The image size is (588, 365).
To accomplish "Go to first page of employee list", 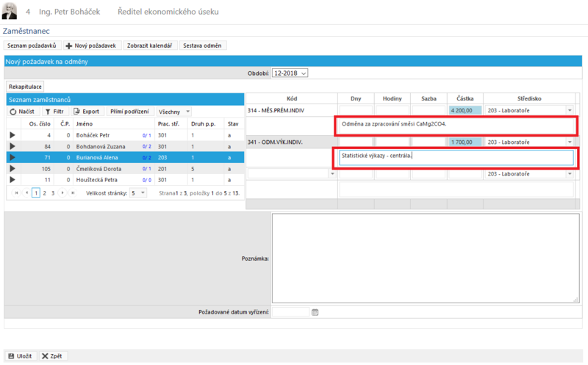I will click(x=16, y=193).
